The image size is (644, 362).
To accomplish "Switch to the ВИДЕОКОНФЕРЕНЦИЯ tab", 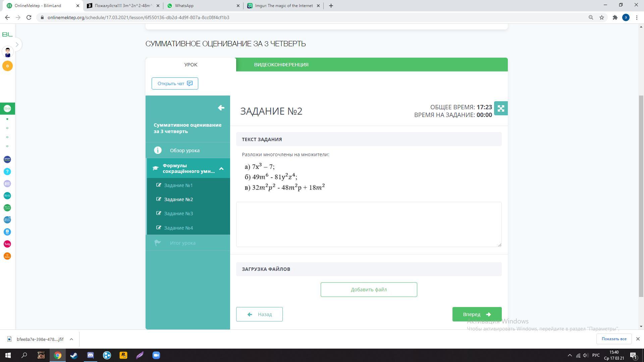I will click(281, 65).
